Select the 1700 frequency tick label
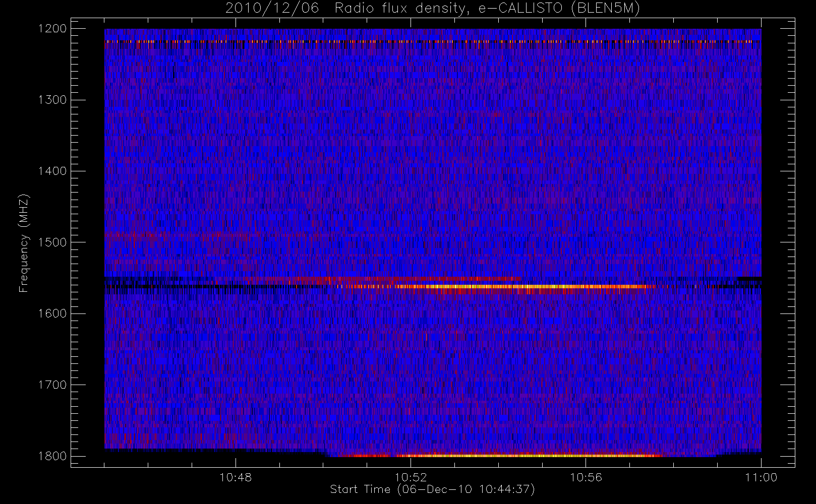Image resolution: width=816 pixels, height=504 pixels. [x=52, y=385]
